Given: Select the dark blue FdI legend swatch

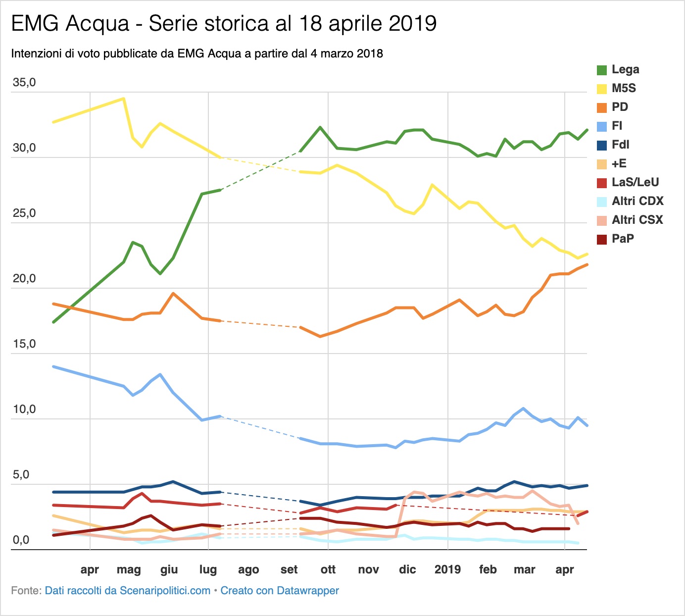Looking at the screenshot, I should click(x=602, y=146).
